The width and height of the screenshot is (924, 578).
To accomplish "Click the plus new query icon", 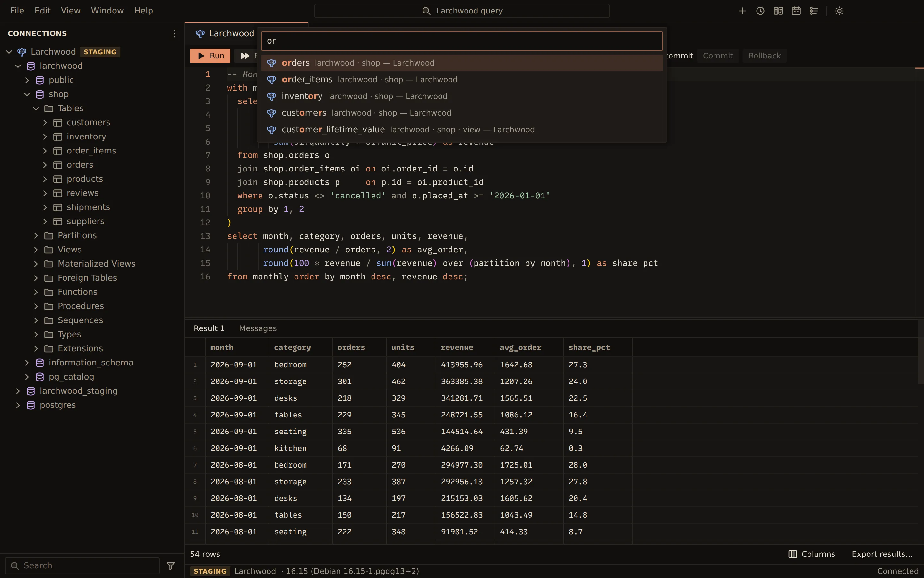I will click(742, 11).
